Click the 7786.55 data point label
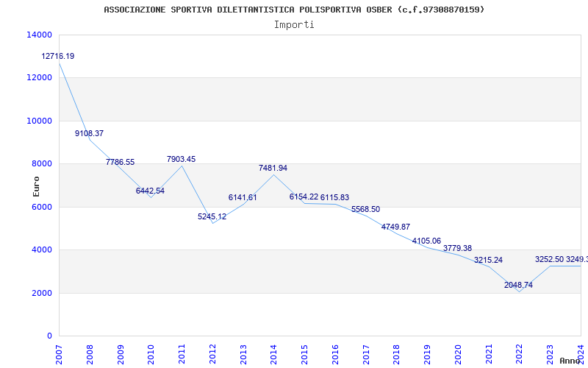Viewport: 588px width, 368px height. pos(120,162)
